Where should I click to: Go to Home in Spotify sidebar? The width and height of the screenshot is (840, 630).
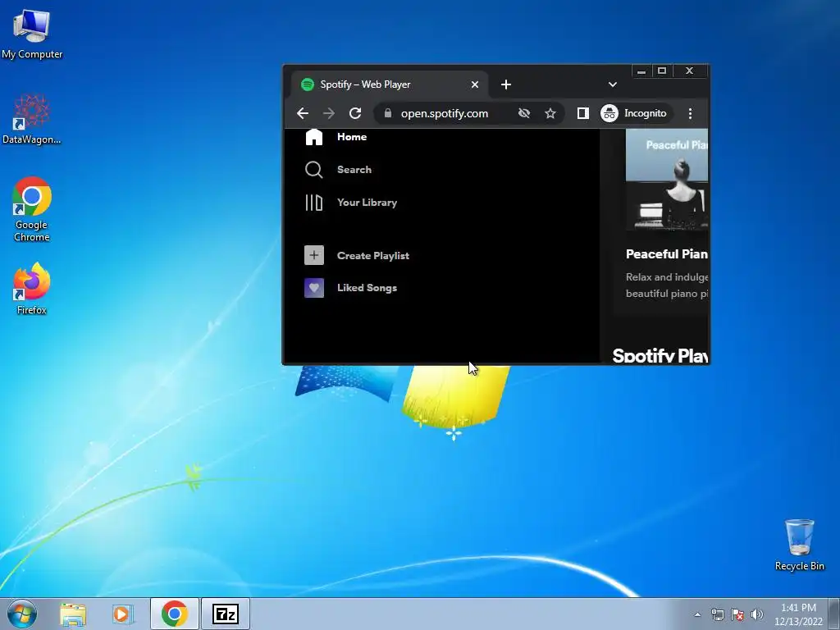click(x=352, y=137)
